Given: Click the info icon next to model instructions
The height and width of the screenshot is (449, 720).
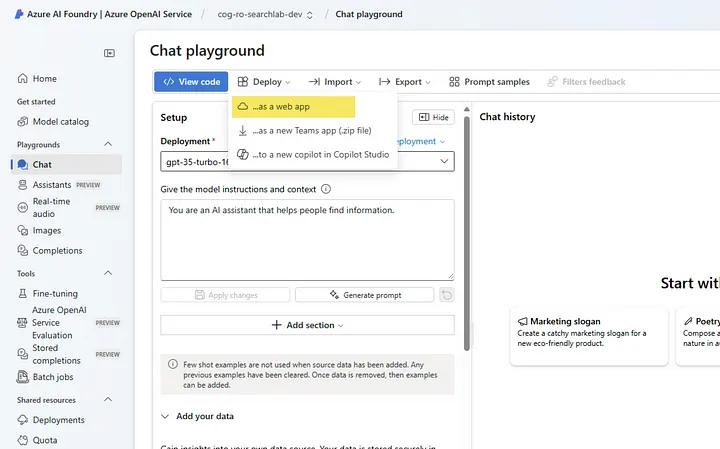Looking at the screenshot, I should coord(326,189).
